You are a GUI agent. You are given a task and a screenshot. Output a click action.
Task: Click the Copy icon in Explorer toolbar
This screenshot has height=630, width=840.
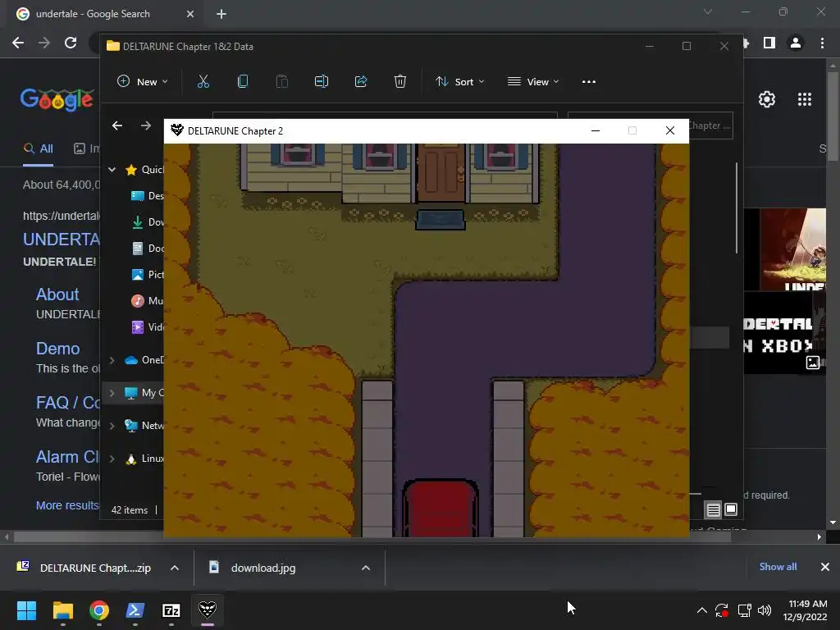tap(243, 81)
